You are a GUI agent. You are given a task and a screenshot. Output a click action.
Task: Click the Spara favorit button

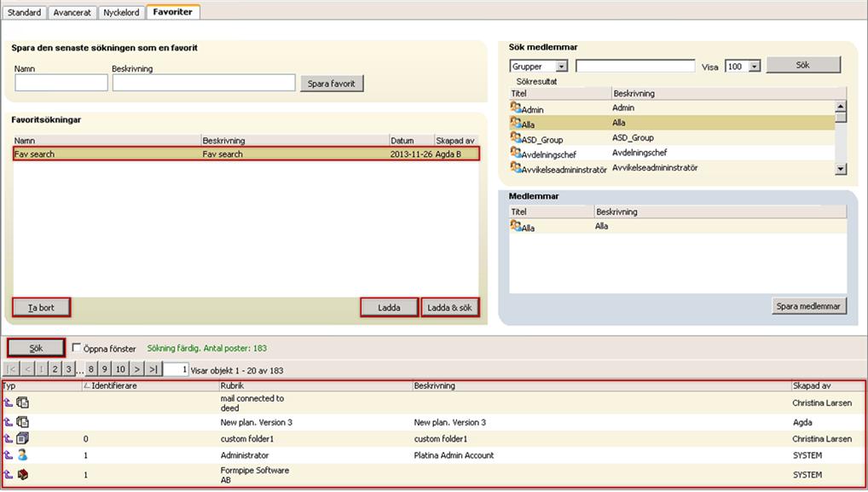pos(332,84)
